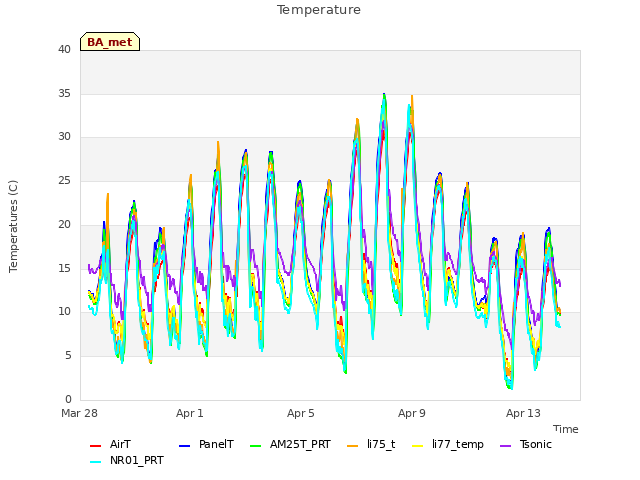640x480 pixels.
Task: Click the Apr 5 x-axis tick label
Action: [300, 413]
